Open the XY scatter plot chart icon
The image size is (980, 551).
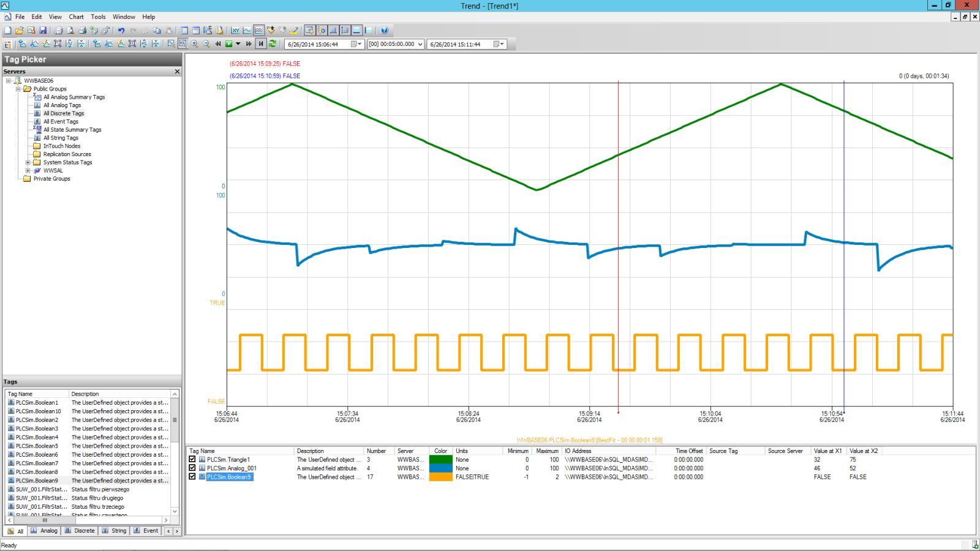click(x=235, y=30)
